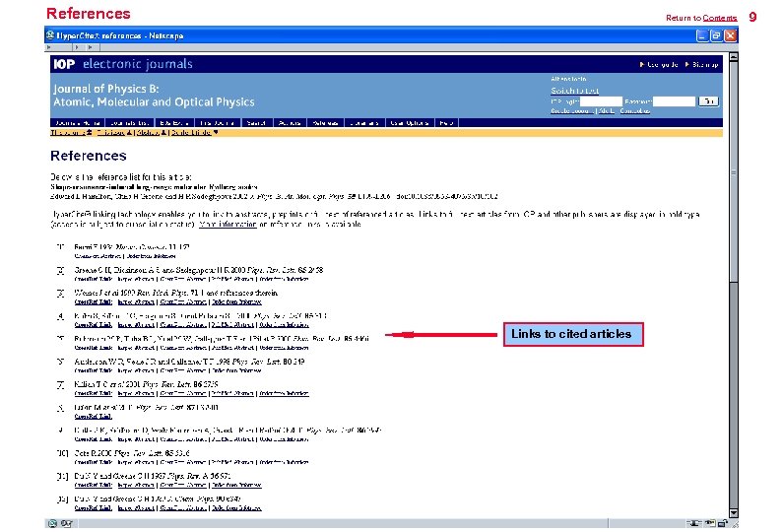The width and height of the screenshot is (782, 532).
Task: Click the second status bar icon at bottom left
Action: 66,523
